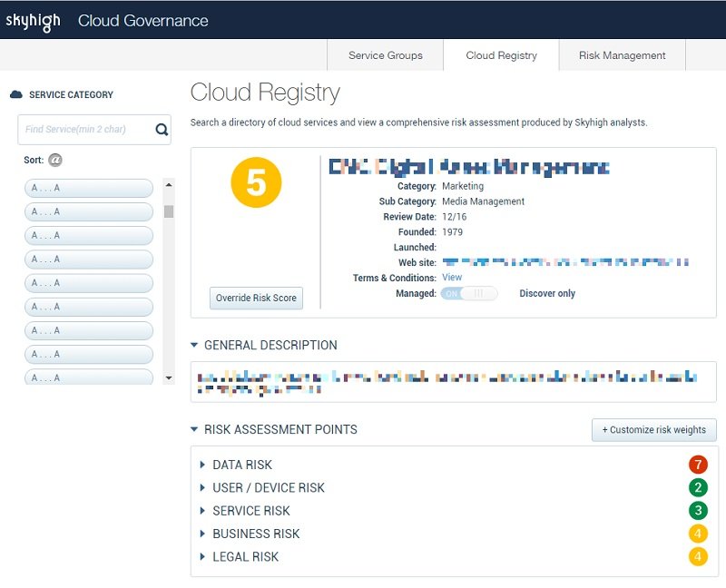The width and height of the screenshot is (726, 588).
Task: Switch to the Risk Management tab
Action: click(x=623, y=55)
